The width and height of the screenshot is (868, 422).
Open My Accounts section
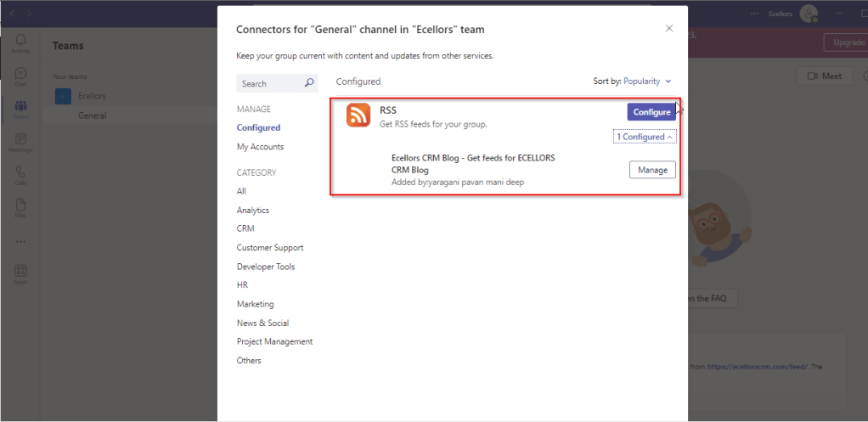(260, 147)
